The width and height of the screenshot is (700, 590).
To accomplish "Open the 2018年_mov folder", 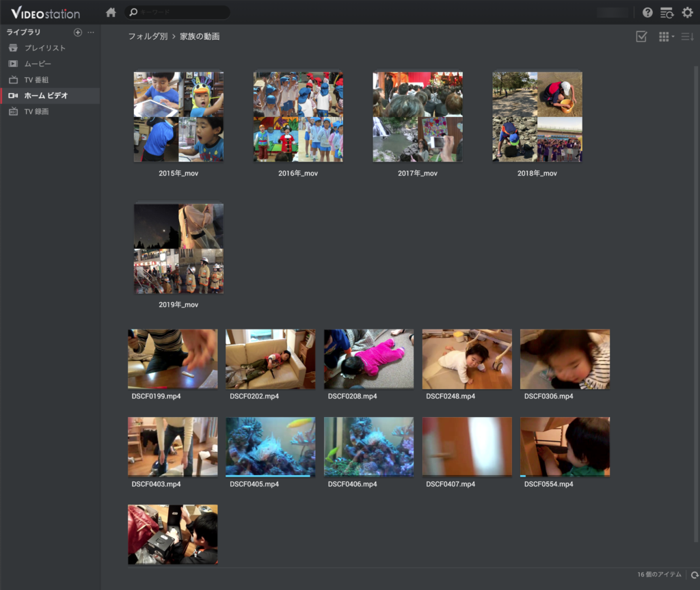I will [537, 117].
